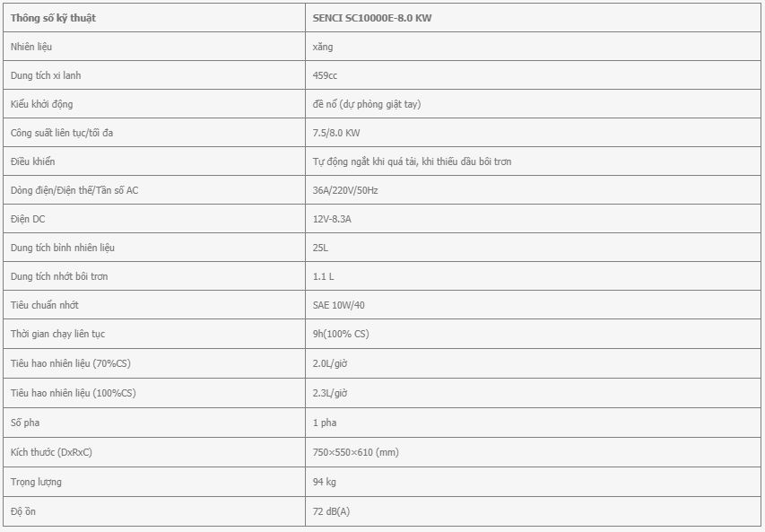Click the '36A/220V/50Hz' value cell
This screenshot has height=532, width=765.
coord(533,190)
